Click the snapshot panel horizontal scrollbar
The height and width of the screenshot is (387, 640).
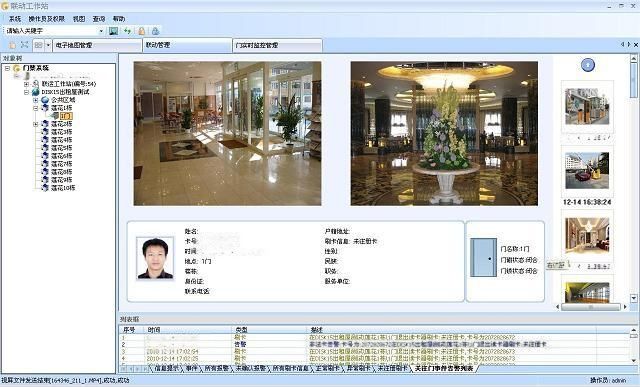pyautogui.click(x=591, y=307)
